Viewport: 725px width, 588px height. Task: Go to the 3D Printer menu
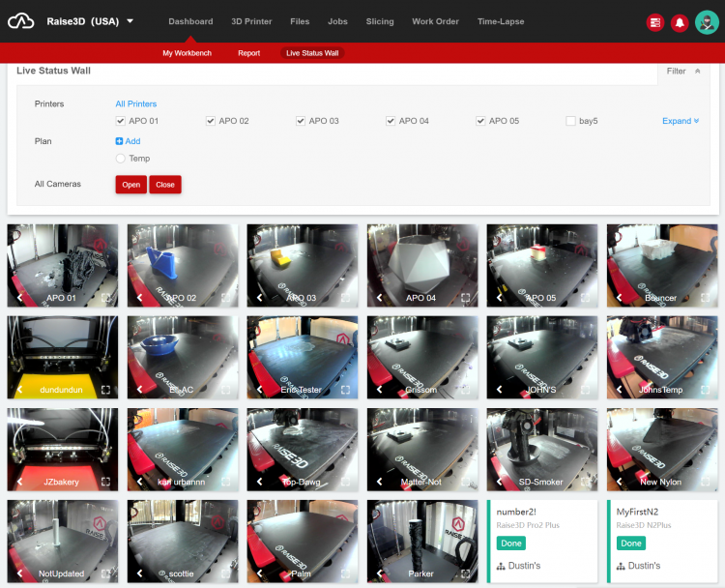tap(251, 21)
